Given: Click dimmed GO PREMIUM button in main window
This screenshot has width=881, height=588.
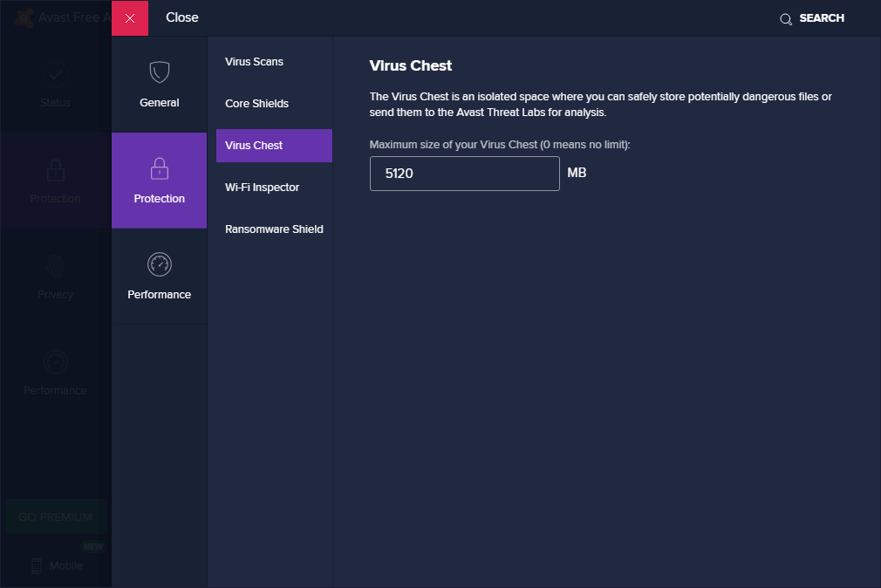Looking at the screenshot, I should click(56, 516).
